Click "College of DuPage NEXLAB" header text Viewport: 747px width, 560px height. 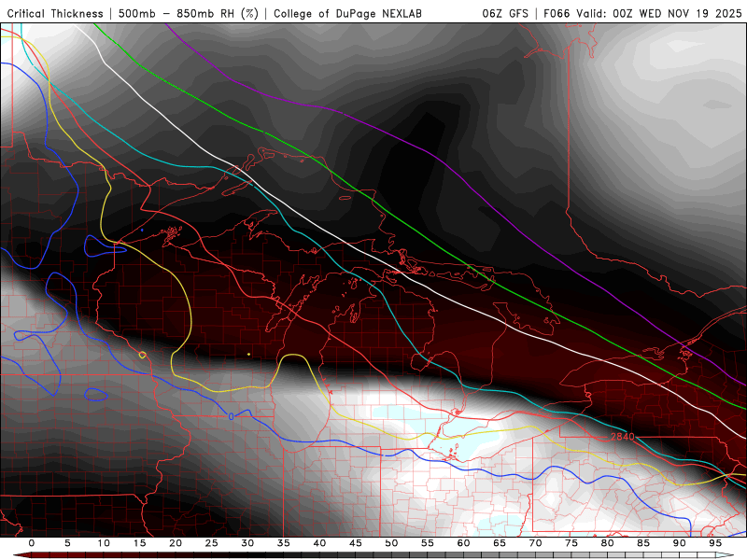347,14
